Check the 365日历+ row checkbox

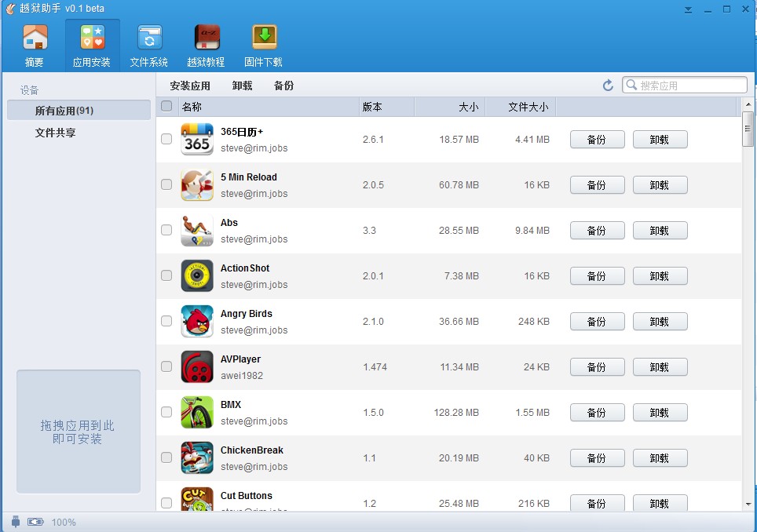pos(166,139)
